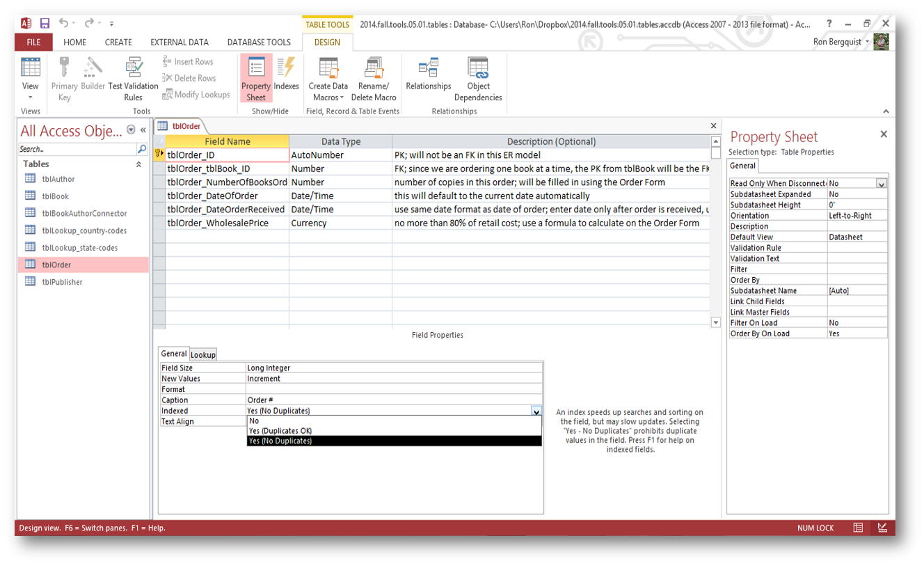Click the Datasheet View icon in status bar
Viewport: 924px width, 566px height.
(859, 528)
